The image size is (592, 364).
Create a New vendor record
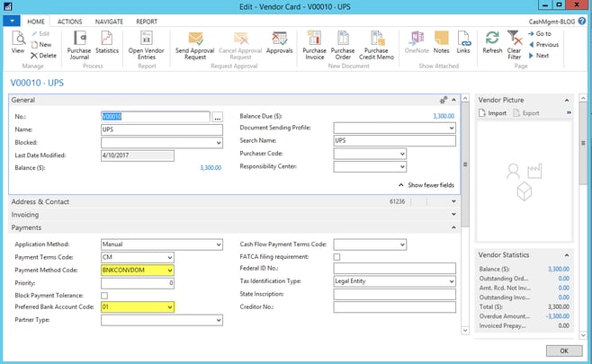pyautogui.click(x=40, y=45)
